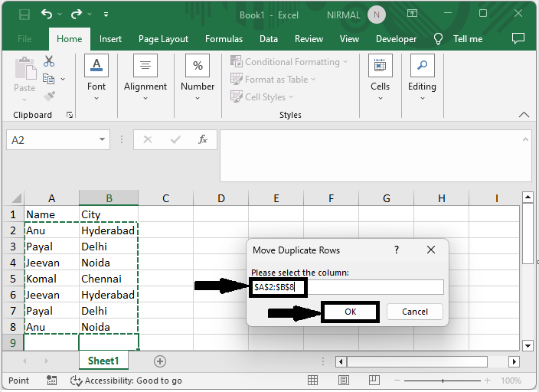539x392 pixels.
Task: Add a new sheet with plus icon
Action: point(160,361)
